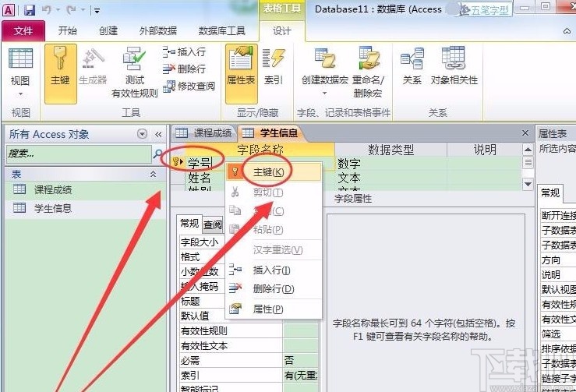This screenshot has width=576, height=392.
Task: Click 修改查阅 in the ribbon
Action: click(x=189, y=87)
